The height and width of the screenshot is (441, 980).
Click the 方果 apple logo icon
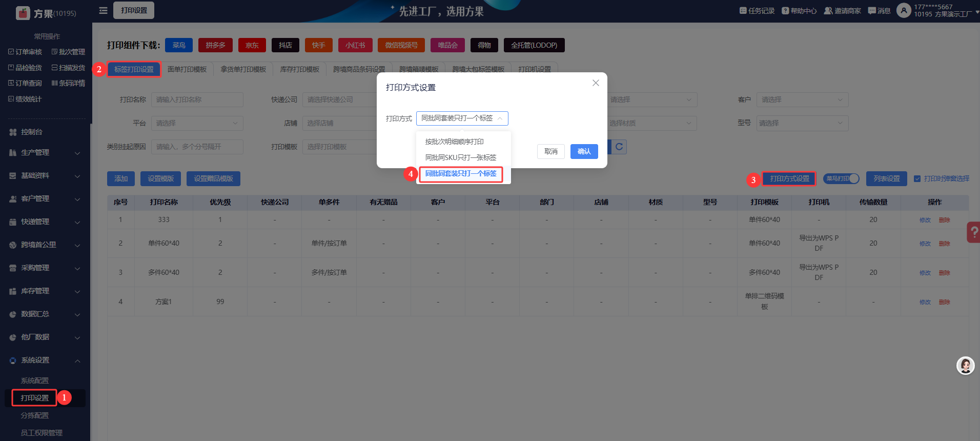click(x=23, y=13)
